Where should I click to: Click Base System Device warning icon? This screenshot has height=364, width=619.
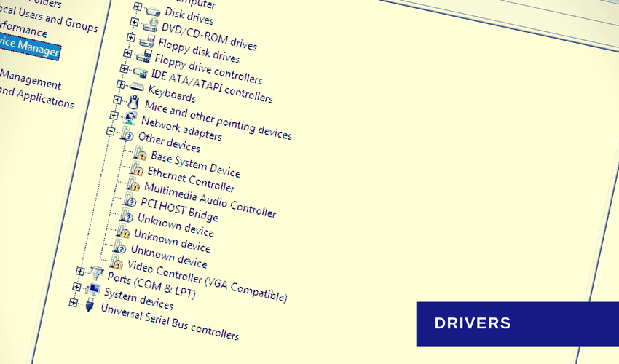(139, 152)
